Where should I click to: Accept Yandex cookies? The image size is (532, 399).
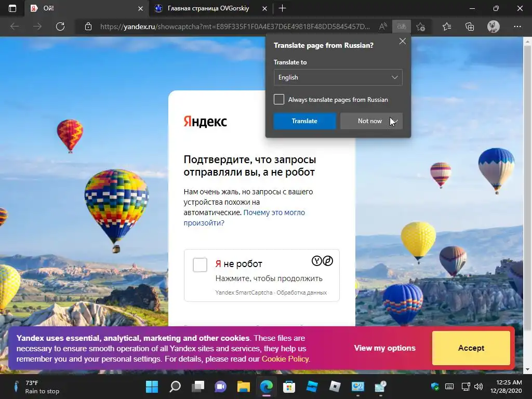coord(471,348)
